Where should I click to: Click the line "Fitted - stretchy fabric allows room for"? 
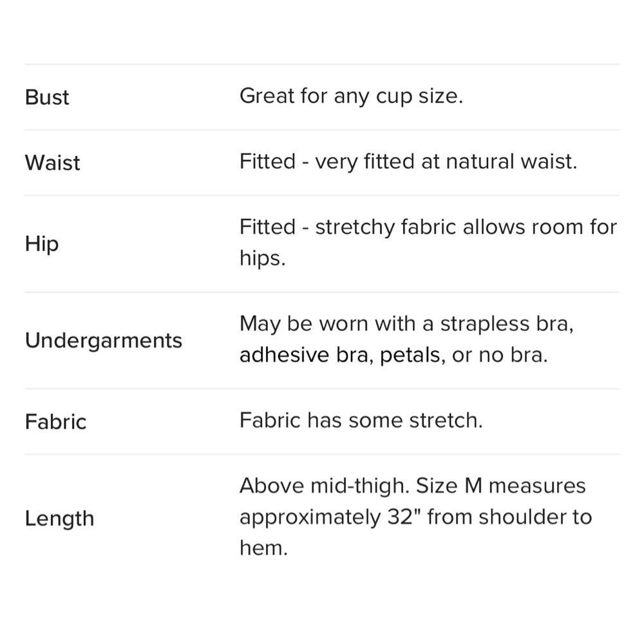coord(428,227)
